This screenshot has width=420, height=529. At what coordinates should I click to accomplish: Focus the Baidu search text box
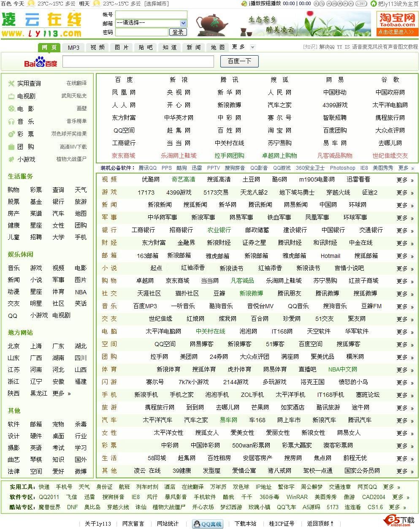[138, 62]
